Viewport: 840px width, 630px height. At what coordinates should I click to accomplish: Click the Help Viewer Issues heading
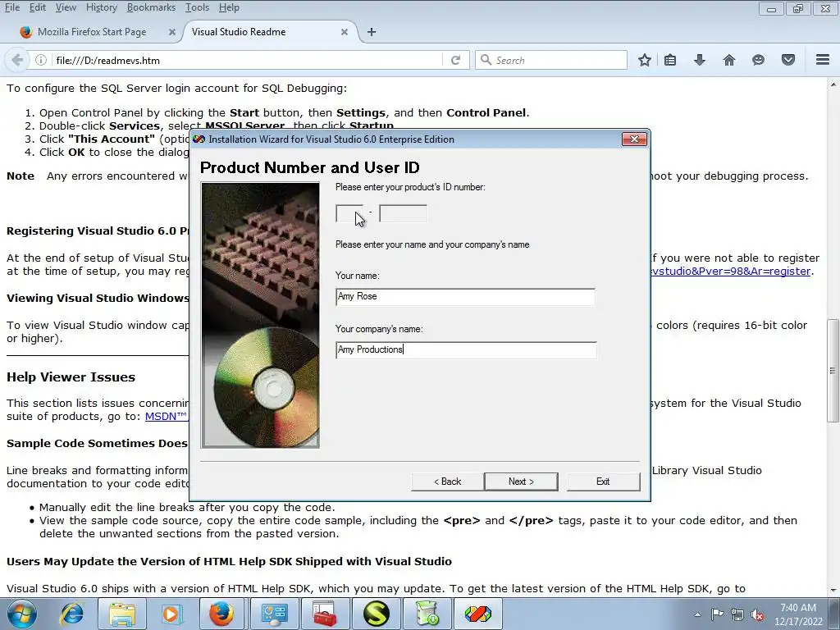pyautogui.click(x=71, y=377)
